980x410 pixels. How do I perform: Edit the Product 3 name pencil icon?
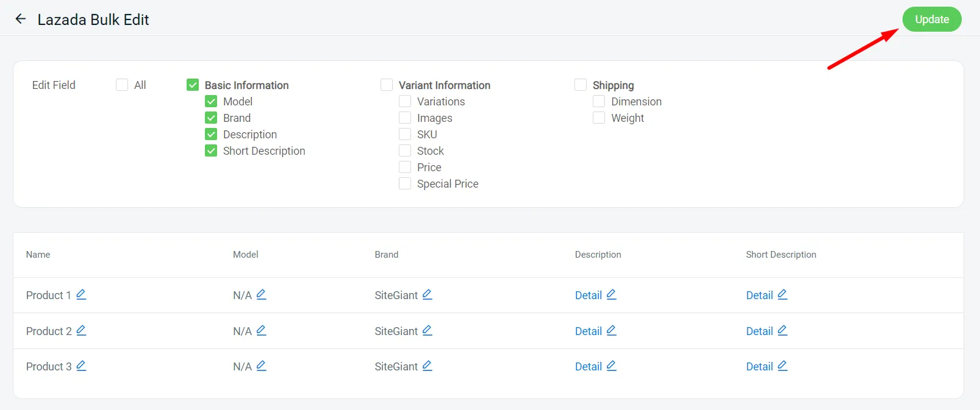click(x=81, y=366)
